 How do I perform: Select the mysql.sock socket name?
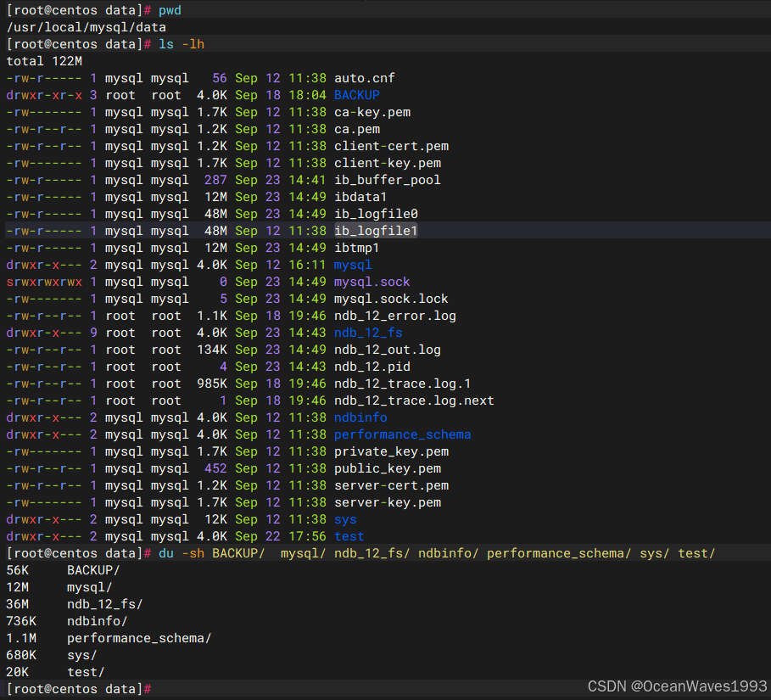pyautogui.click(x=372, y=282)
